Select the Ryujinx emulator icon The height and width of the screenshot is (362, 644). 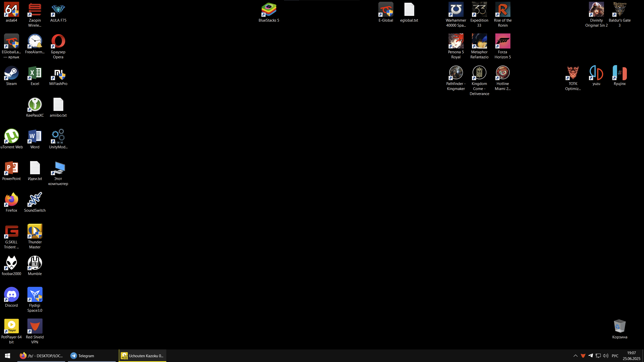click(619, 73)
